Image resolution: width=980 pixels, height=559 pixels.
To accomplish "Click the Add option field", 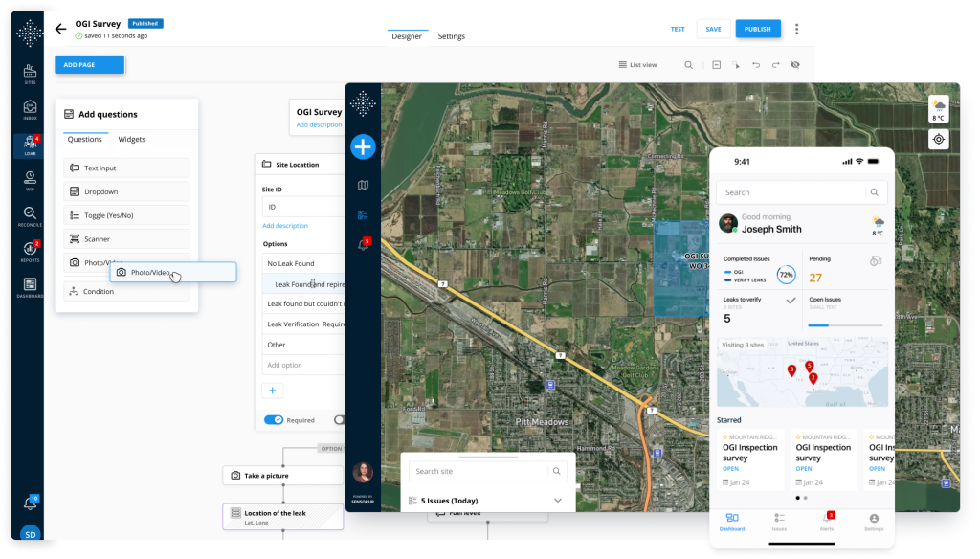I will click(x=303, y=365).
